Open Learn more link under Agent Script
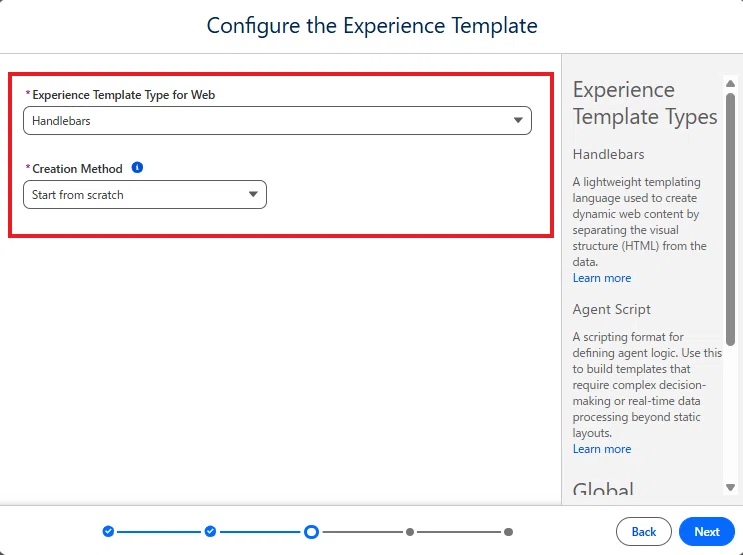The height and width of the screenshot is (555, 743). (602, 449)
